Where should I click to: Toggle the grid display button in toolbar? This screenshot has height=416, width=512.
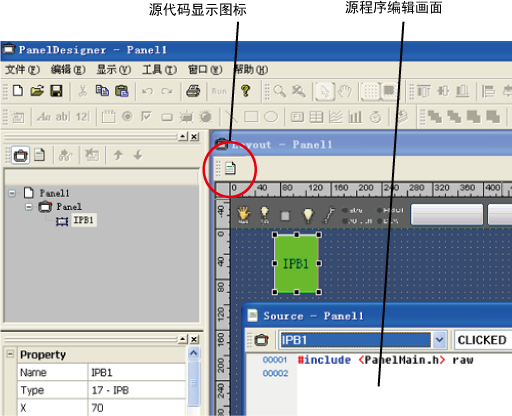370,91
